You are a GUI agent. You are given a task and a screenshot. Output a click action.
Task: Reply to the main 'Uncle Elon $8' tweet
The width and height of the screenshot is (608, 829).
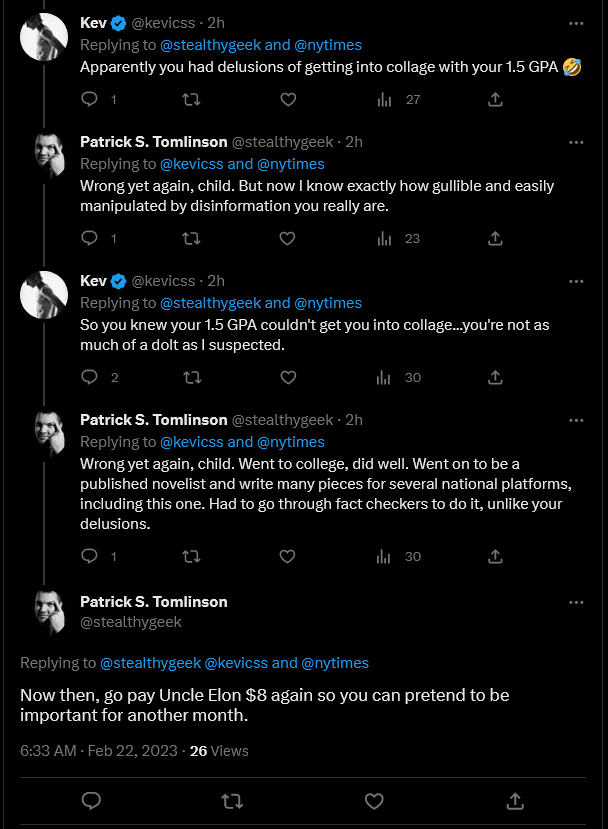click(x=91, y=801)
